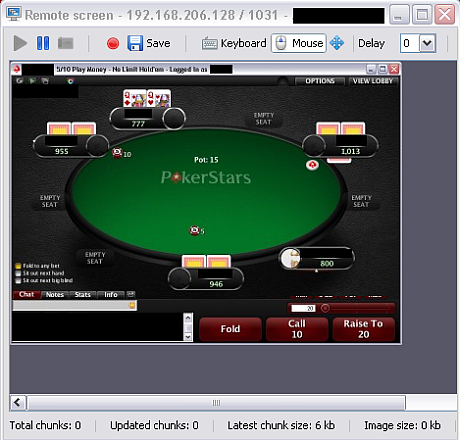460x440 pixels.
Task: Switch to the Notes tab
Action: tap(55, 295)
